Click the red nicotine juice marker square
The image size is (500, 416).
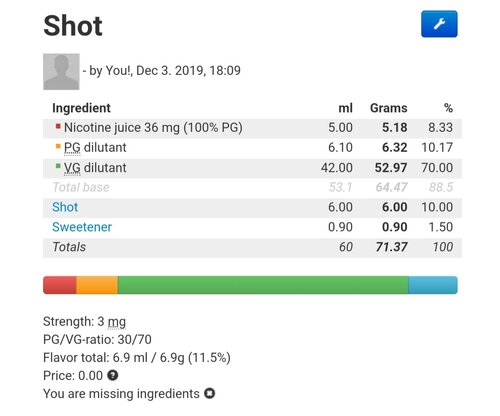pyautogui.click(x=58, y=126)
